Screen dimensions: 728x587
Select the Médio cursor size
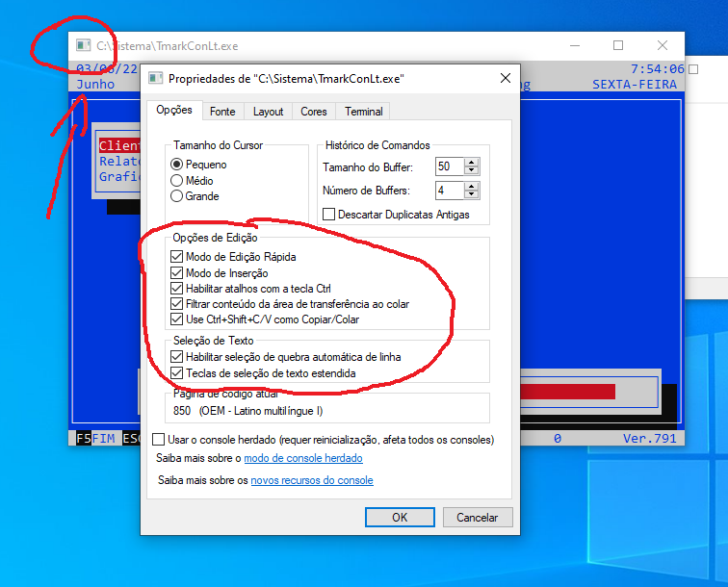[x=176, y=181]
